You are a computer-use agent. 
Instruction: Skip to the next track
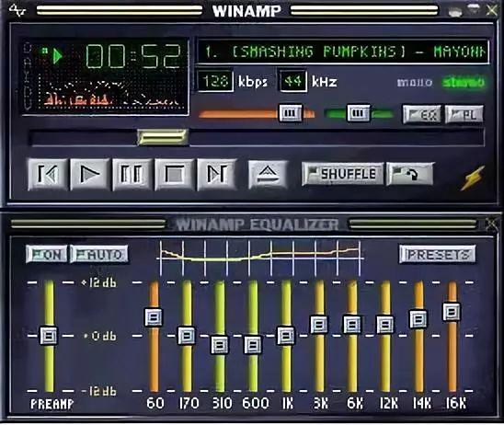tap(216, 174)
